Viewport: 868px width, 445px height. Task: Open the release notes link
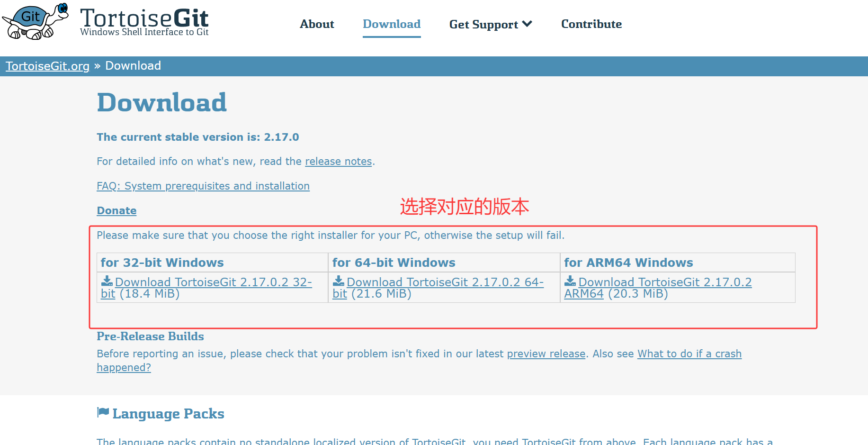[x=339, y=162]
